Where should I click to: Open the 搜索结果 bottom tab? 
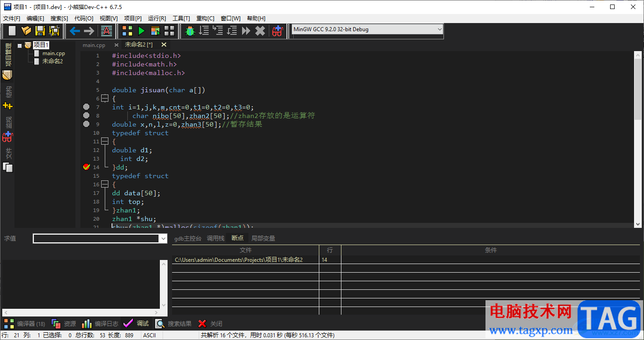pos(173,324)
